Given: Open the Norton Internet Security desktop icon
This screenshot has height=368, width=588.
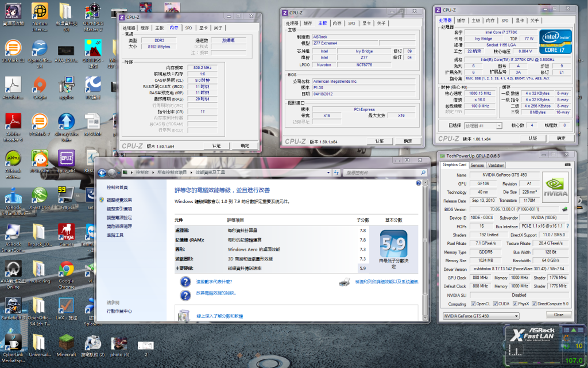Looking at the screenshot, I should click(x=40, y=17).
